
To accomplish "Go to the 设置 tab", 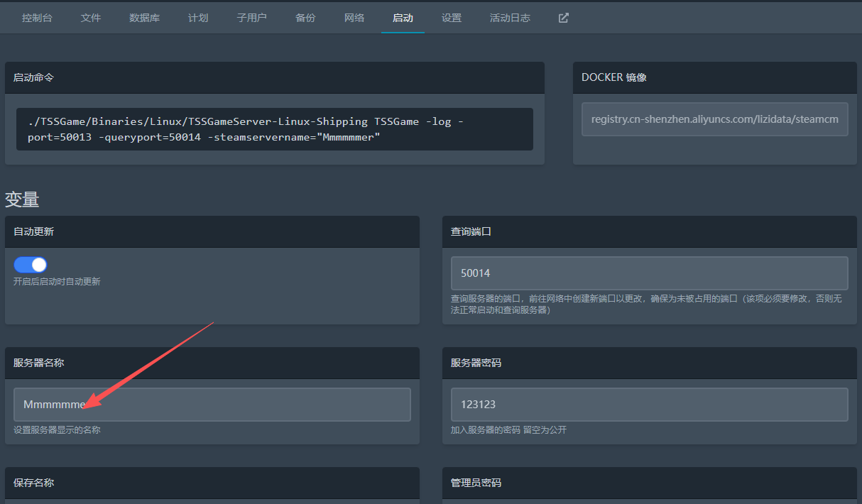I will click(452, 18).
